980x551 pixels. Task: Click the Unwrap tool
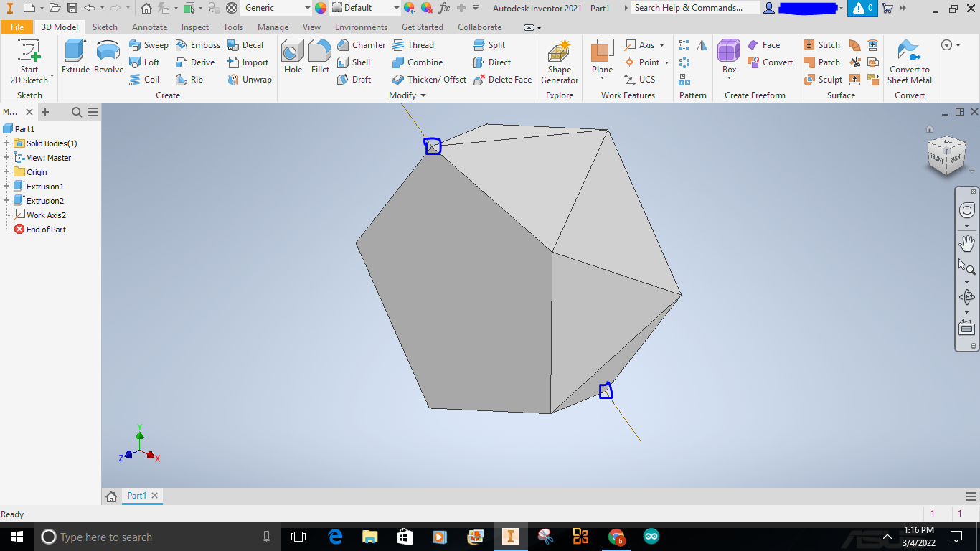[x=249, y=79]
